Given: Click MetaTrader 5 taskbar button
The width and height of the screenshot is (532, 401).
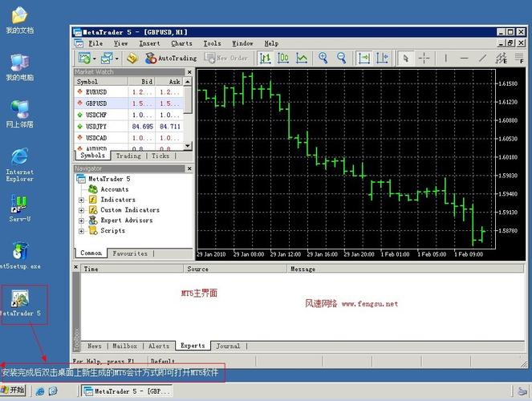Looking at the screenshot, I should [x=127, y=391].
